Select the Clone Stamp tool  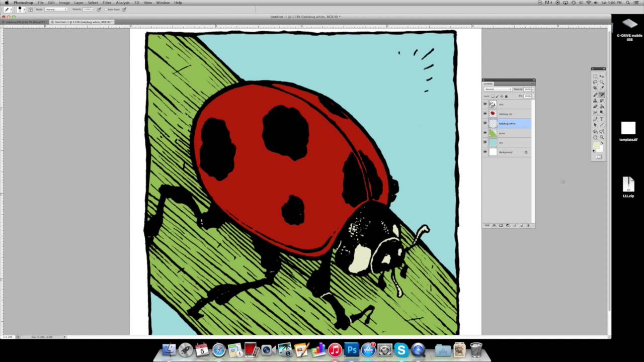[595, 101]
